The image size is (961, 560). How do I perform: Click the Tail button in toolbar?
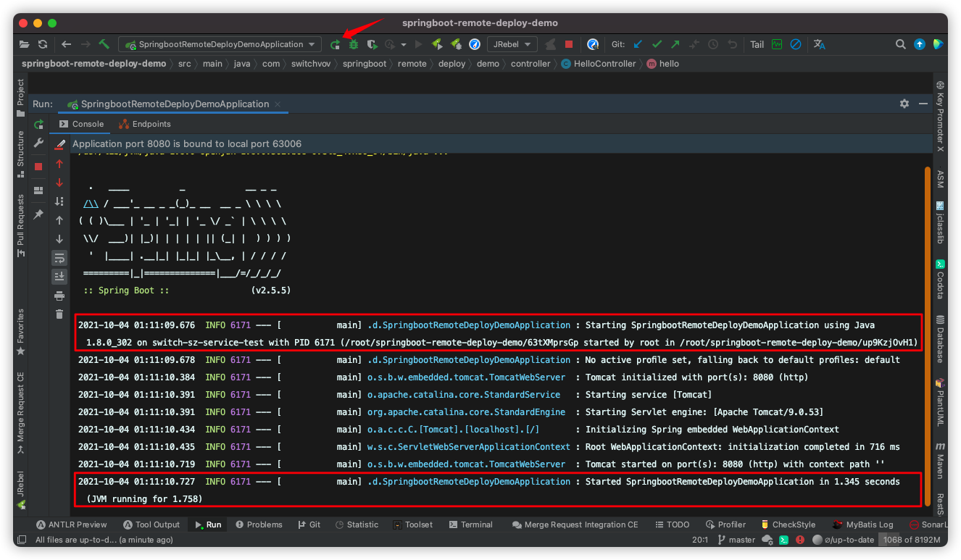tap(757, 44)
